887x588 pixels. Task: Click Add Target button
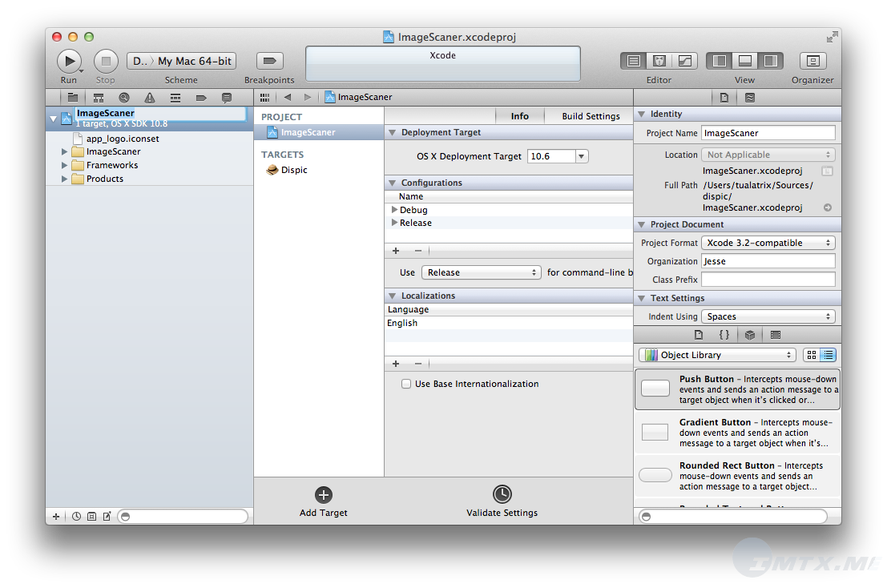click(x=324, y=501)
